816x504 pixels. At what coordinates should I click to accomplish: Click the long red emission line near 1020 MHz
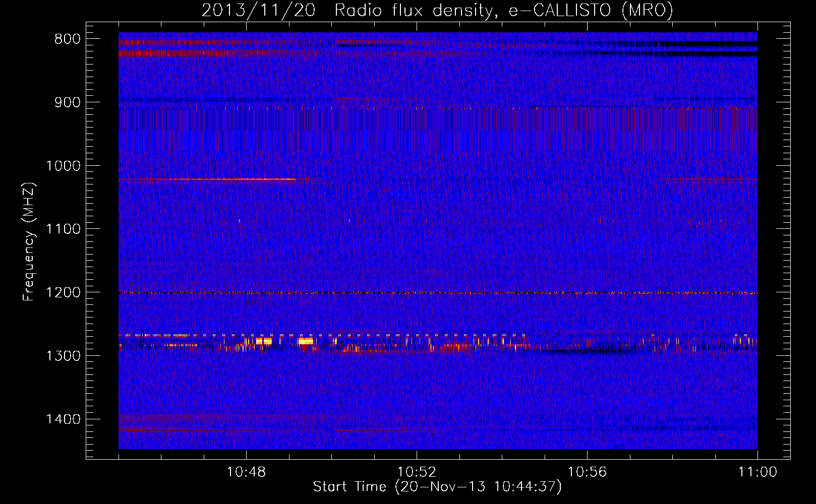click(x=208, y=179)
